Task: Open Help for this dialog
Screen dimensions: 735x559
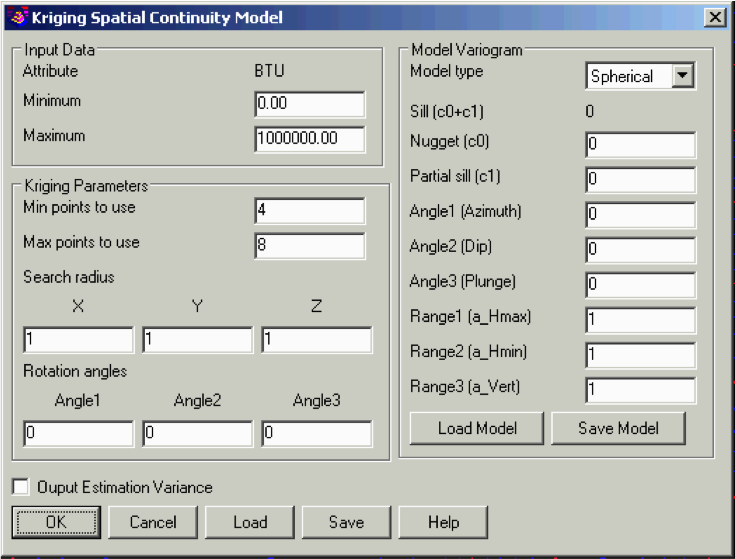Action: coord(443,522)
